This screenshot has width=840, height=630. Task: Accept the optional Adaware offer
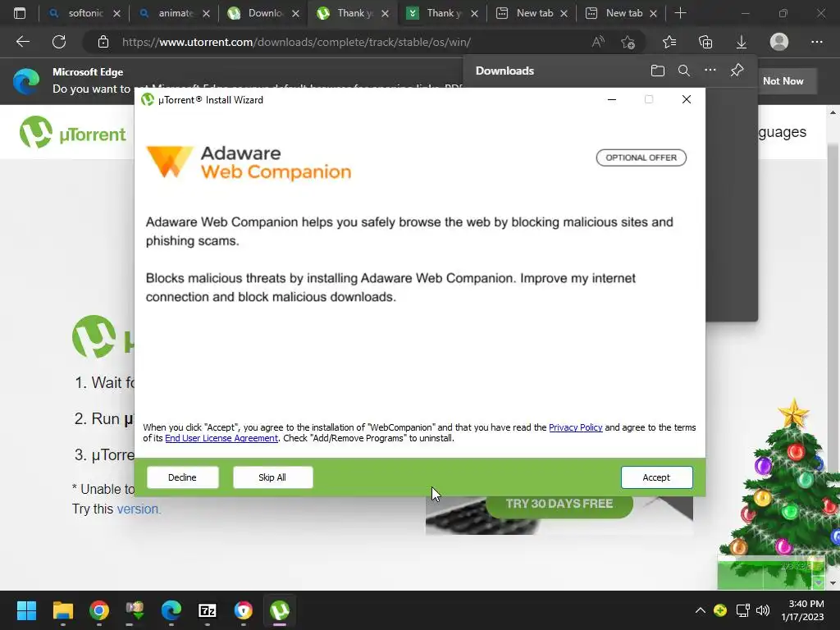click(x=656, y=477)
